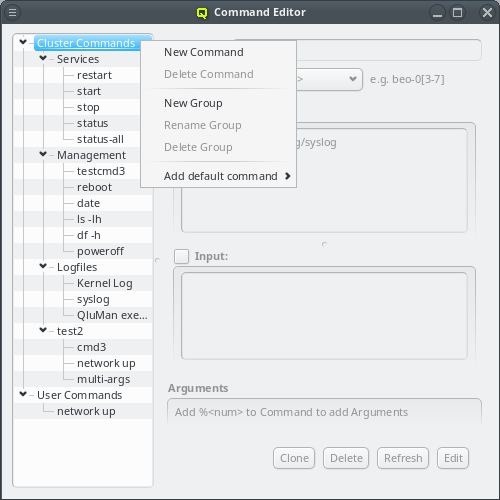Maximize the Command Editor window
Image resolution: width=500 pixels, height=500 pixels.
[x=457, y=13]
